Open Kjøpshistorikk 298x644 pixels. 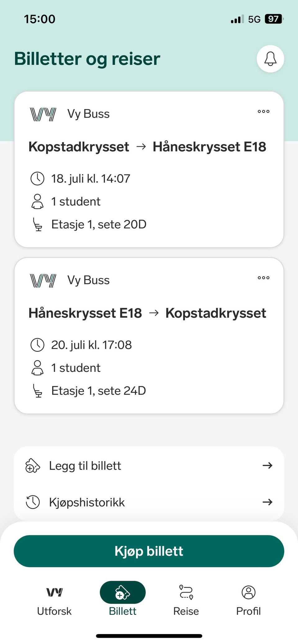coord(87,502)
